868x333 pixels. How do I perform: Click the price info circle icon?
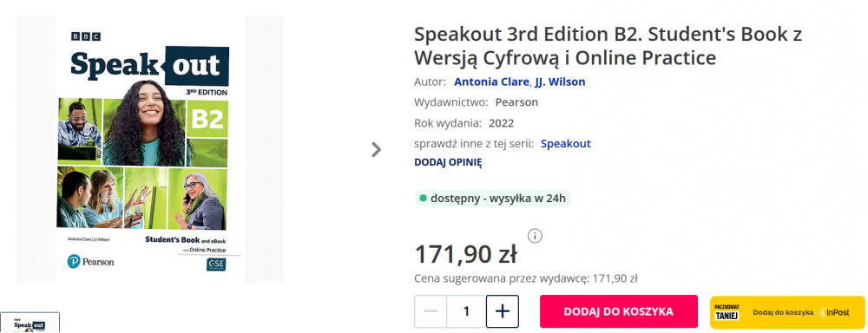(535, 236)
